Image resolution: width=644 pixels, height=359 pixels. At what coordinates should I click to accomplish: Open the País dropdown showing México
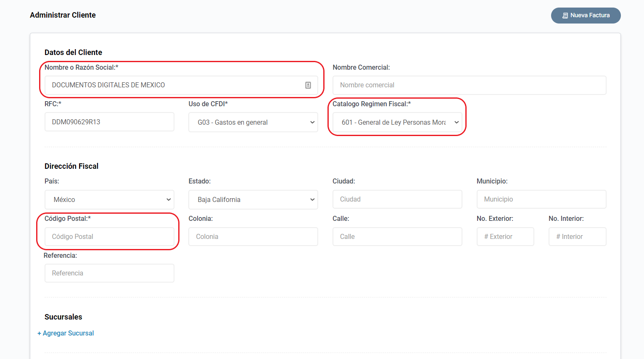point(109,199)
